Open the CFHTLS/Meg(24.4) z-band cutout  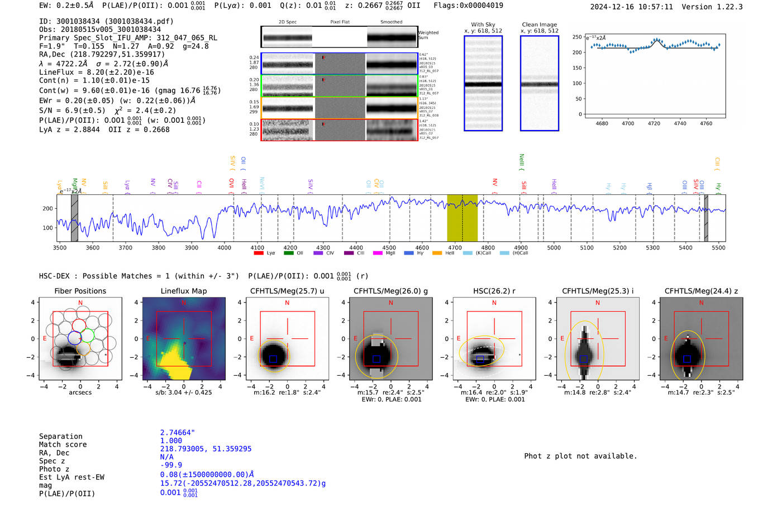click(x=702, y=339)
